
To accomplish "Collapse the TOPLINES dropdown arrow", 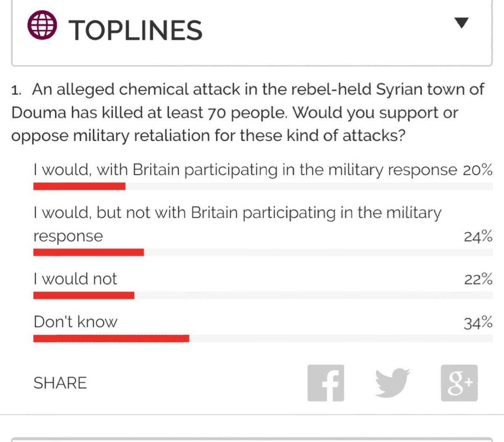I will tap(462, 23).
